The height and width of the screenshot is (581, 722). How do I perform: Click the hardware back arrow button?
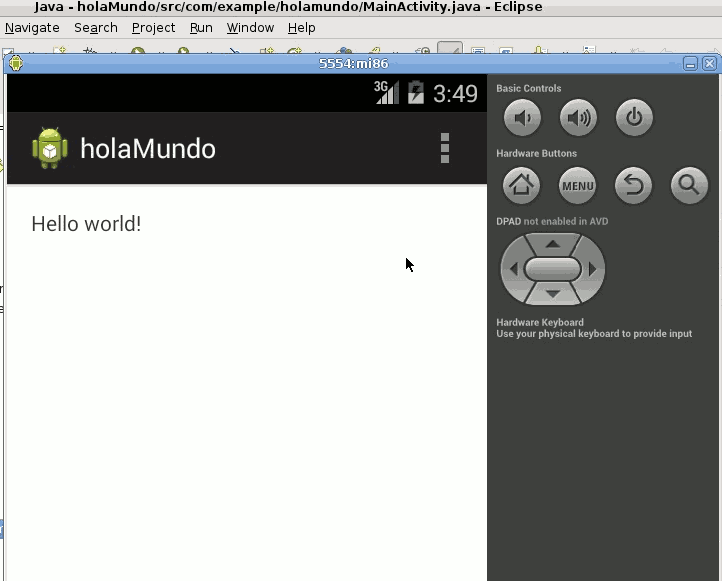634,186
